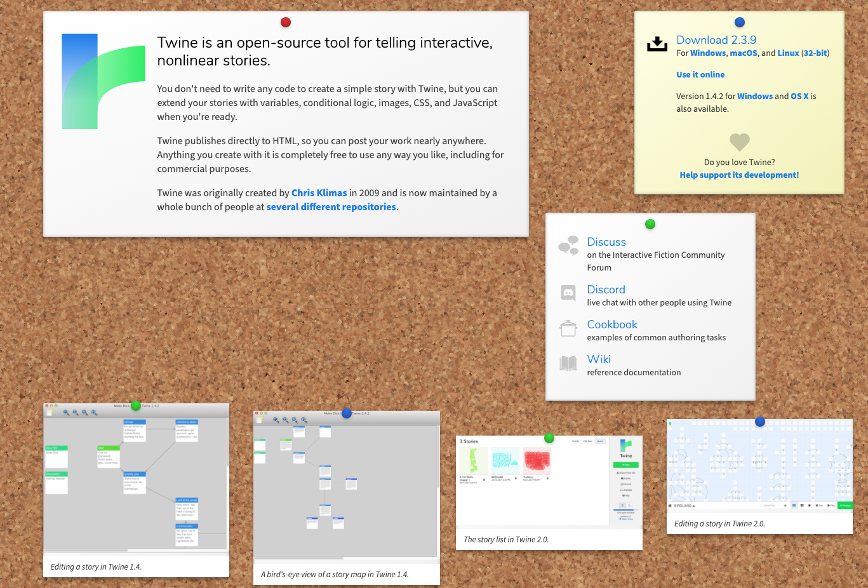This screenshot has width=868, height=588.
Task: Open the Cookbook link
Action: click(612, 324)
